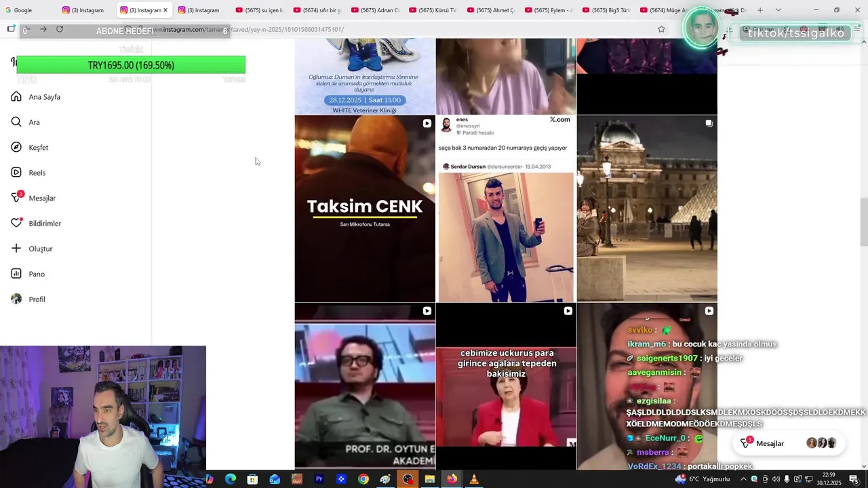Open Microsoft Store from the taskbar
The height and width of the screenshot is (488, 868).
pos(252,479)
